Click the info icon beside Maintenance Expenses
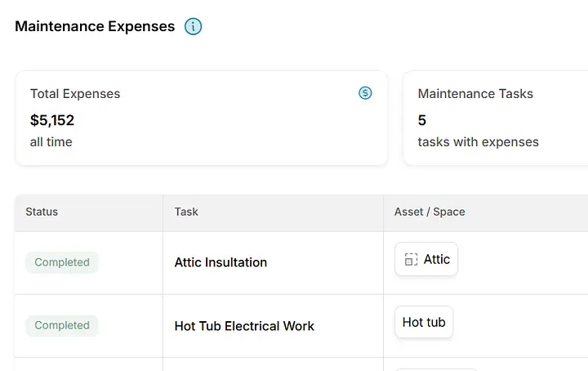The height and width of the screenshot is (371, 588). [193, 26]
